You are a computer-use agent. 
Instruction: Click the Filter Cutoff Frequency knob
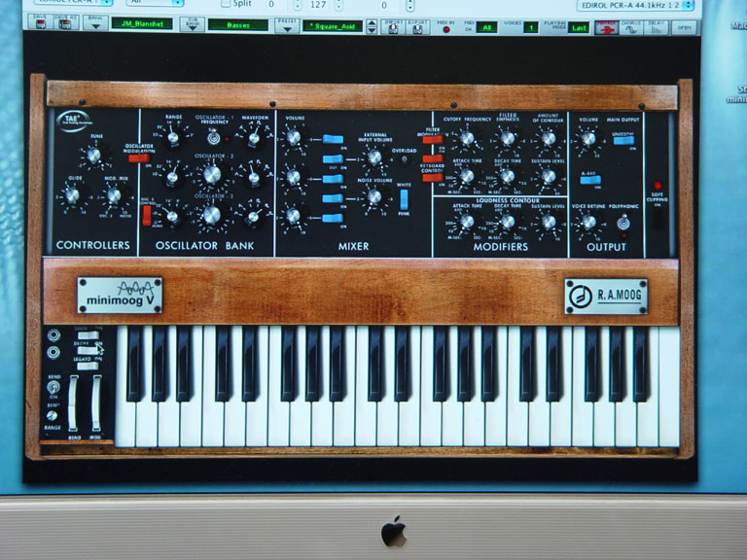pyautogui.click(x=467, y=139)
